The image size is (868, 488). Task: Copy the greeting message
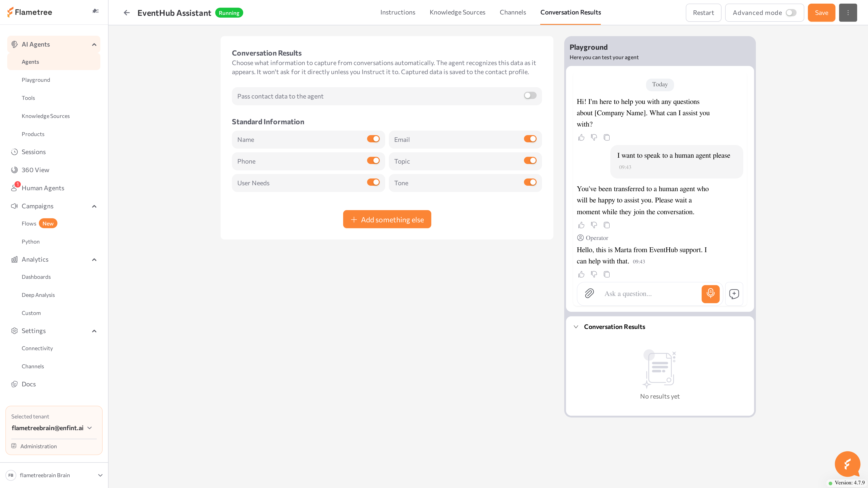pyautogui.click(x=607, y=137)
